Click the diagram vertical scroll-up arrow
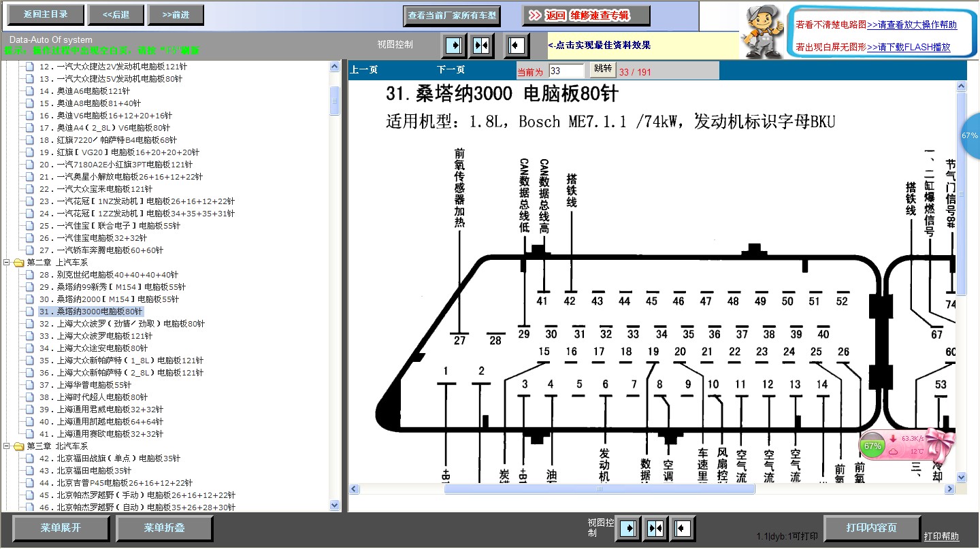Viewport: 980px width, 549px height. (962, 86)
